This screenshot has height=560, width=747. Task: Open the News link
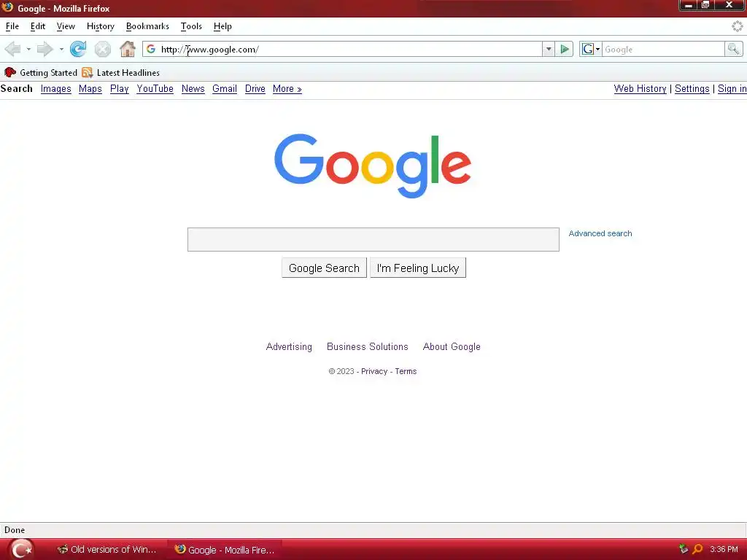(x=193, y=88)
